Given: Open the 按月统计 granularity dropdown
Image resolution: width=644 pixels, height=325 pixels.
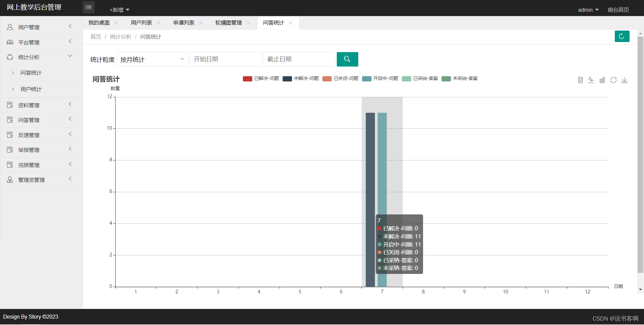Looking at the screenshot, I should coord(152,59).
